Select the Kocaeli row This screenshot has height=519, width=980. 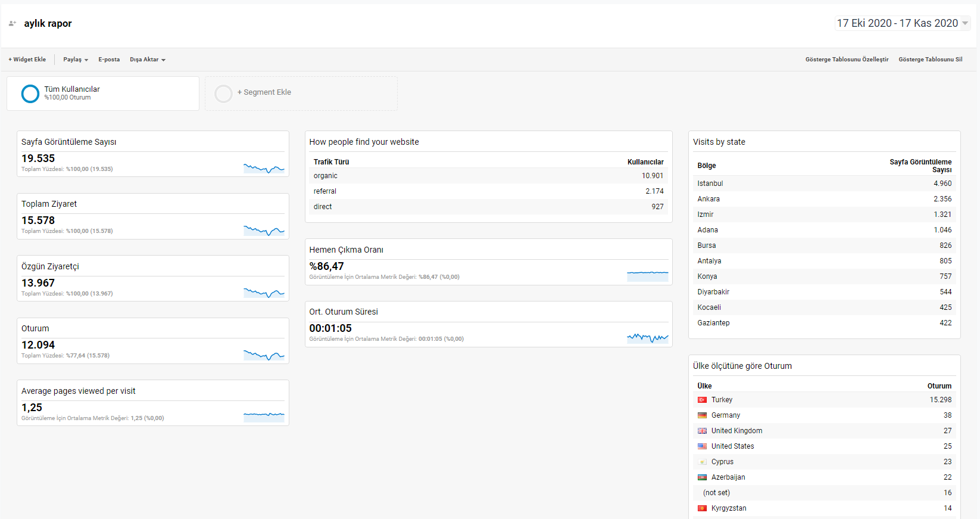click(825, 307)
